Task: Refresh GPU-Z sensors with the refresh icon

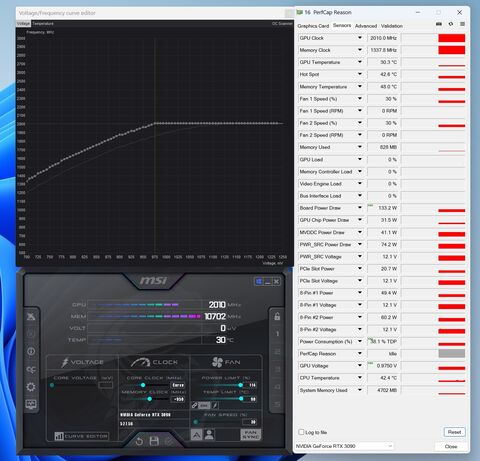Action: click(x=451, y=24)
